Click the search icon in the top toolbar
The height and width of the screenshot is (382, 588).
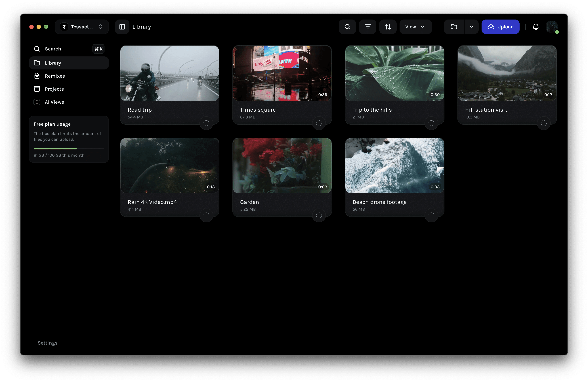(347, 27)
